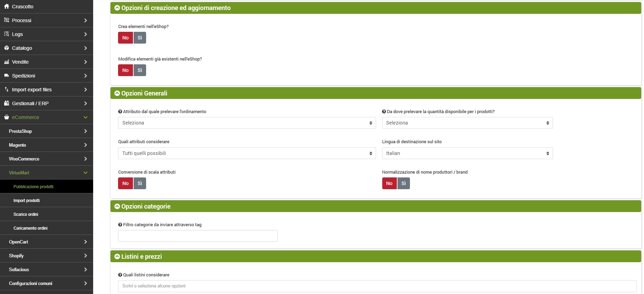The width and height of the screenshot is (644, 294).
Task: Click the Filtro categorie tag input field
Action: pyautogui.click(x=198, y=236)
